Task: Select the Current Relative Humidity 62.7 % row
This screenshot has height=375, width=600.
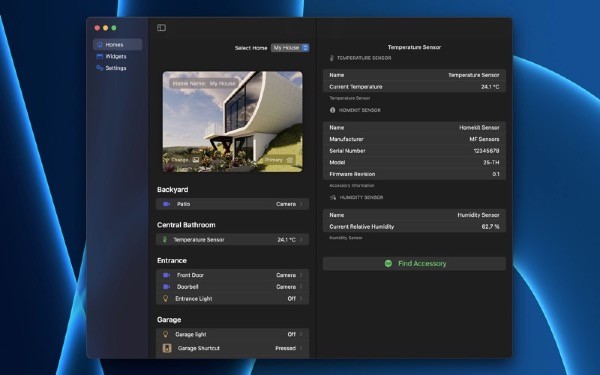Action: click(414, 227)
